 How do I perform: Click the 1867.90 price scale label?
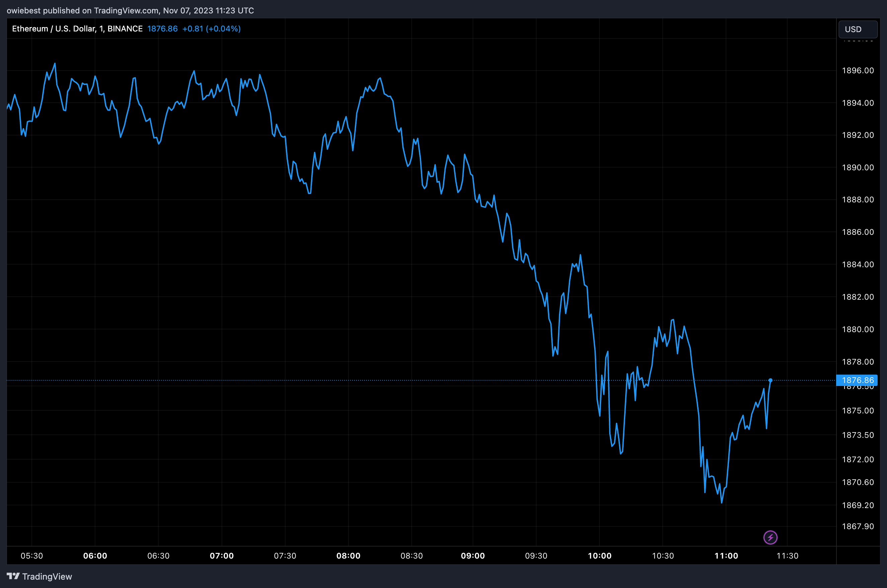858,526
